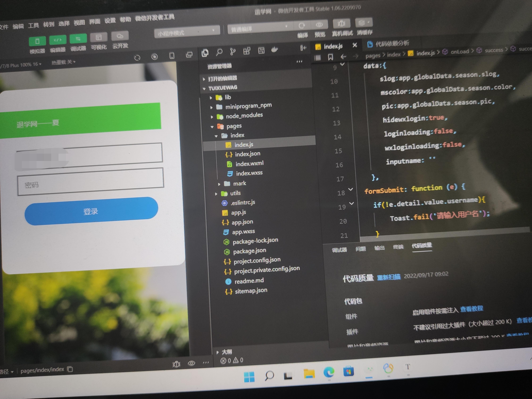Open the 云开发 cloud development icon

click(120, 36)
